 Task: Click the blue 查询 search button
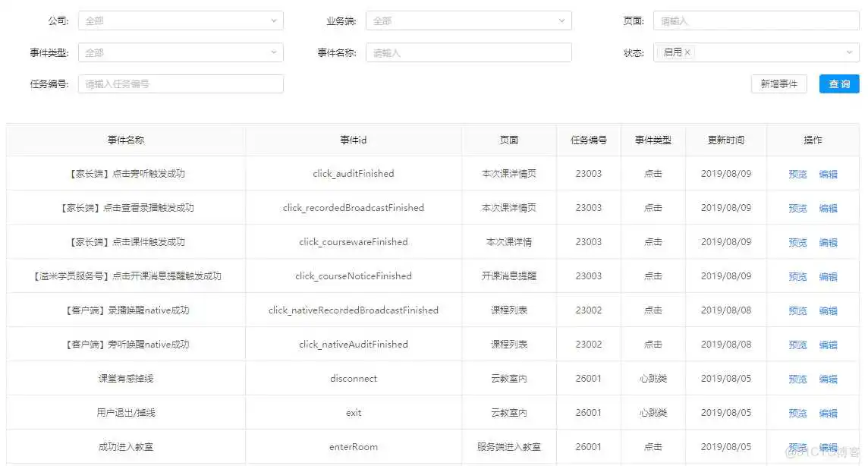838,84
